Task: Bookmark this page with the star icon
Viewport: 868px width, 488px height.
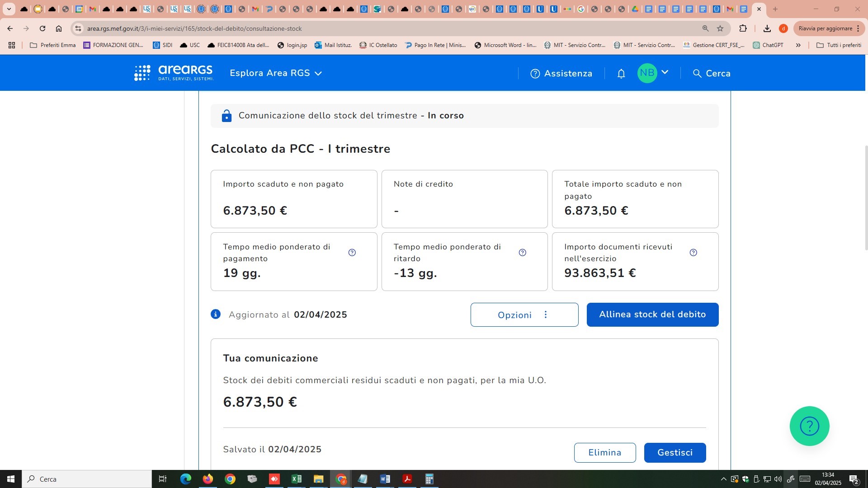Action: (x=720, y=28)
